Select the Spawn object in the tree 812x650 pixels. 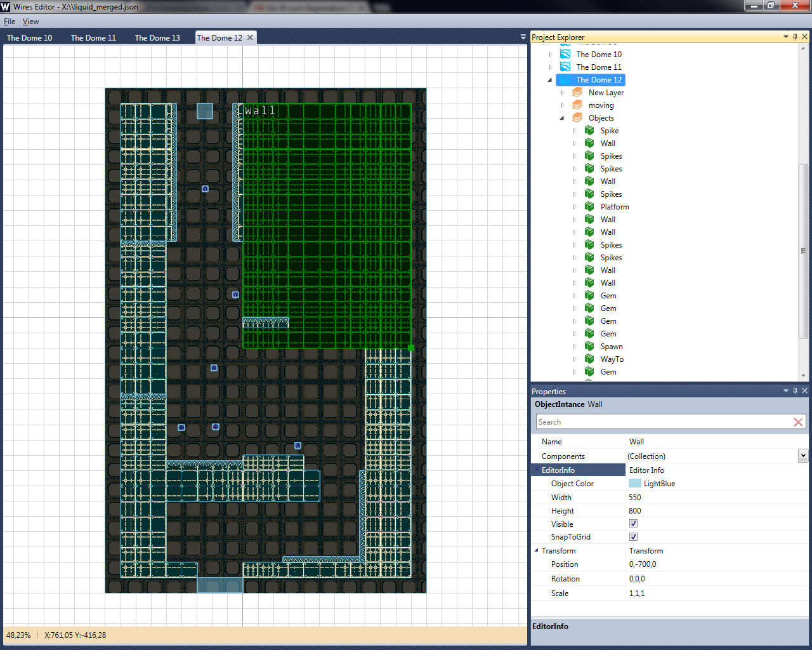pyautogui.click(x=612, y=346)
